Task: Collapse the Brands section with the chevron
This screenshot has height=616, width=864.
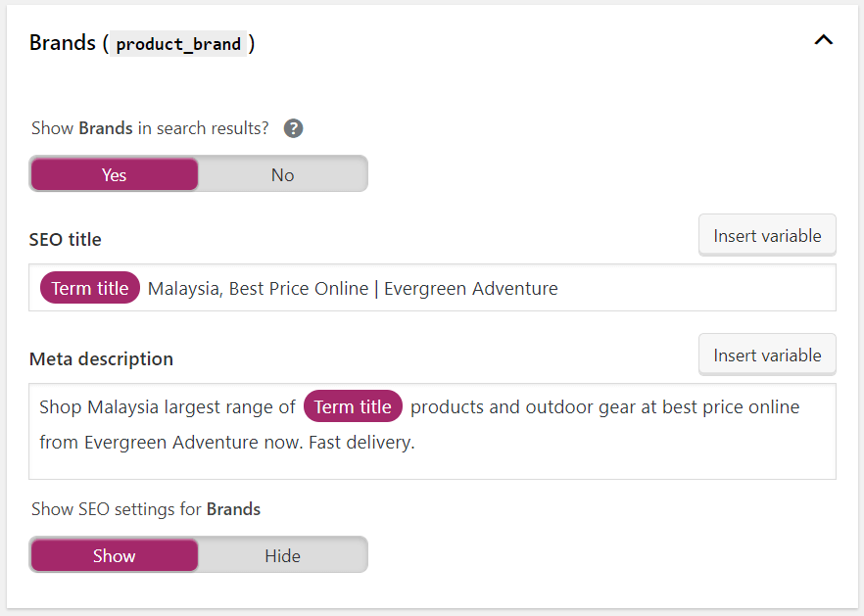Action: pyautogui.click(x=823, y=40)
